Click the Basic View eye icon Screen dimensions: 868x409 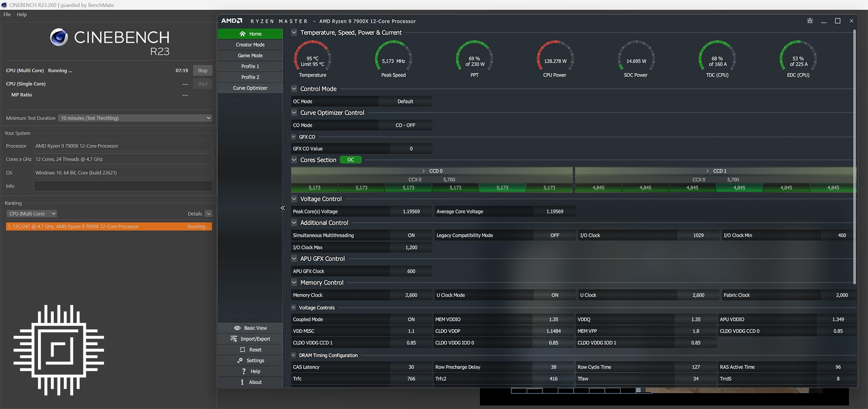pos(237,328)
